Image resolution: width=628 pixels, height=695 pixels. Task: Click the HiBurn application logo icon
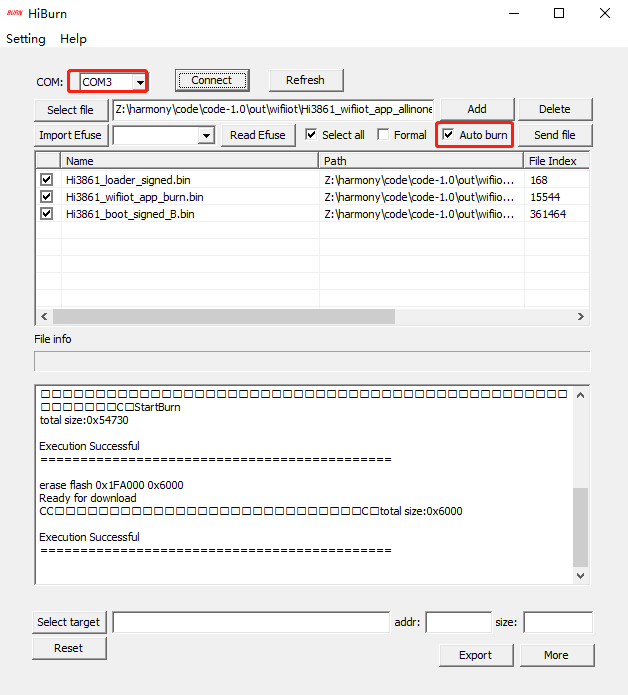coord(15,13)
